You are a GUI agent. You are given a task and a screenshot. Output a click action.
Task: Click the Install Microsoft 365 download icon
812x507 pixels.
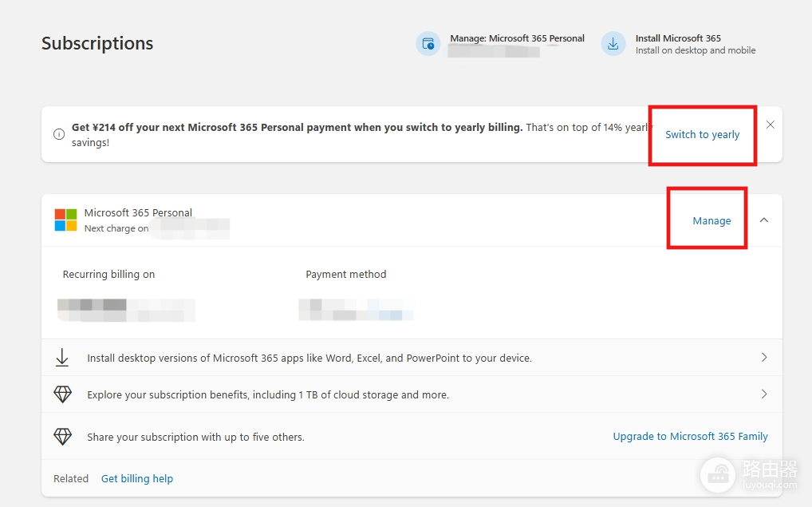coord(613,44)
